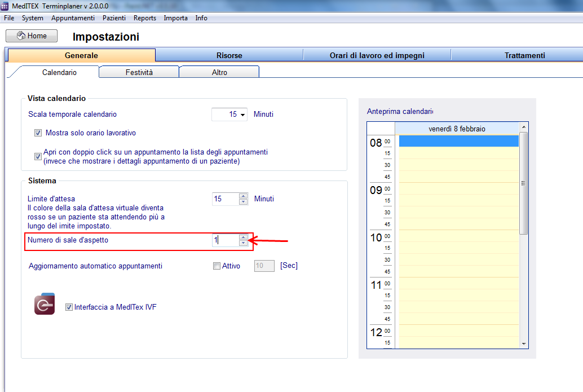The image size is (583, 392).
Task: Click calendar preview scroll up arrow
Action: pyautogui.click(x=523, y=127)
